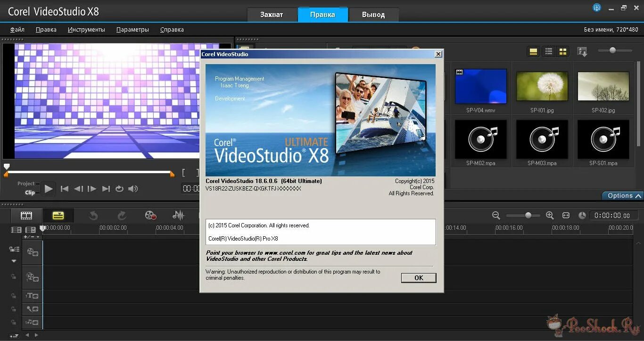Switch library to thumbnail view
The image size is (644, 341).
(563, 52)
